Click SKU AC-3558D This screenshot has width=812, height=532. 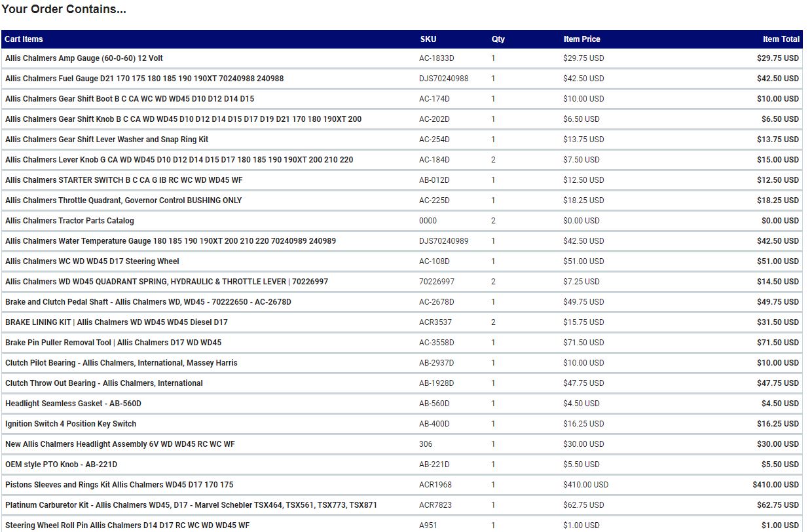pos(436,343)
